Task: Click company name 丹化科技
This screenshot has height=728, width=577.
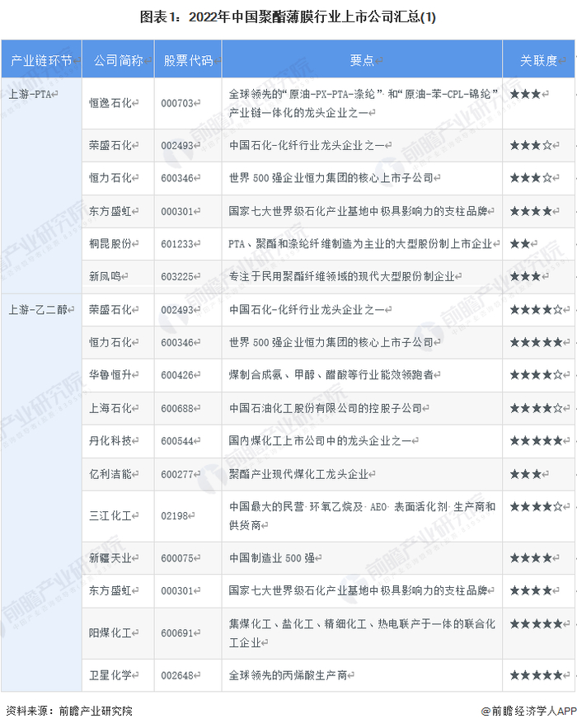Action: click(110, 440)
